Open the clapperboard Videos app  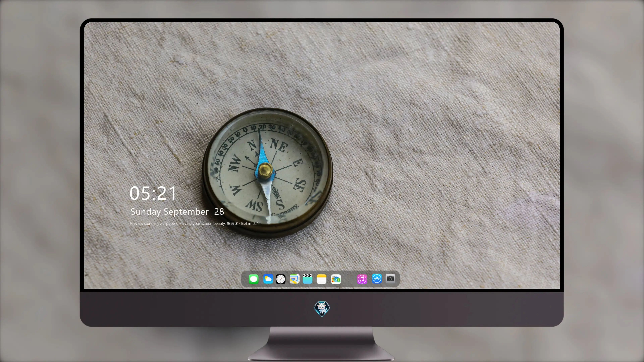[308, 279]
